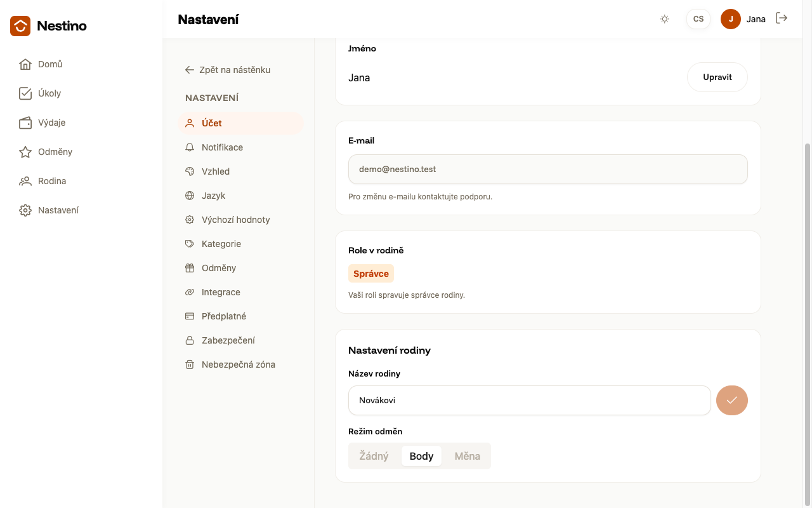This screenshot has height=508, width=812.
Task: Open Výdaje via its wallet icon
Action: (25, 123)
